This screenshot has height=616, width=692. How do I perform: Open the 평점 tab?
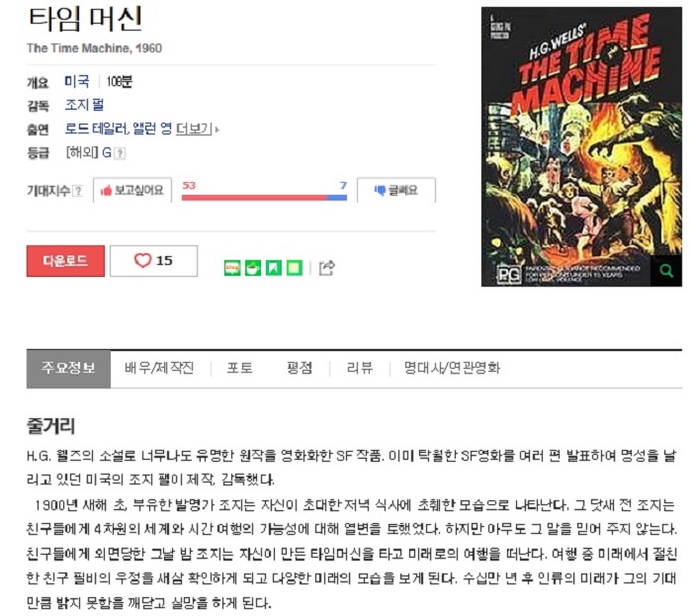[x=300, y=368]
